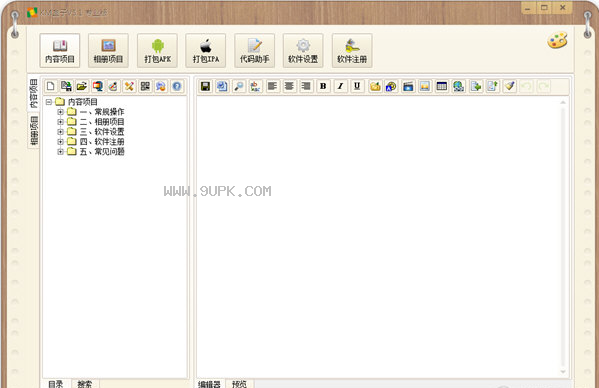The height and width of the screenshot is (388, 599).
Task: Click the save all documents icon
Action: pyautogui.click(x=222, y=86)
